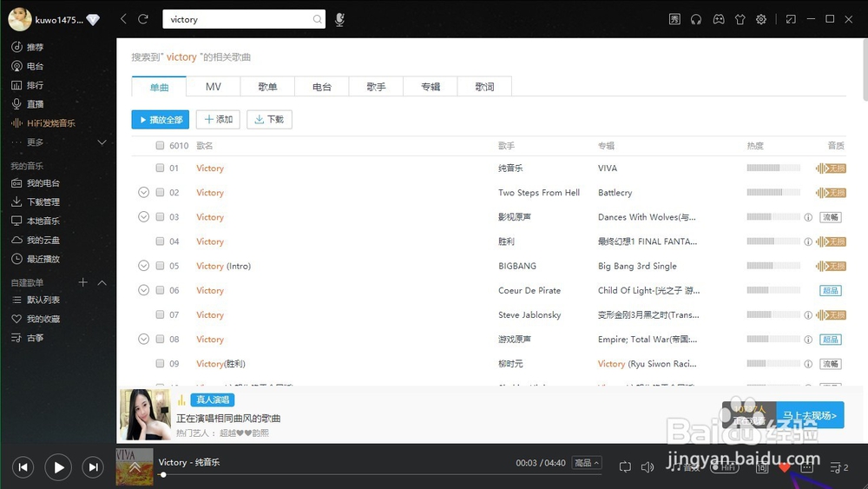Expand versions of song 02
Screen dimensions: 868x489
click(143, 192)
